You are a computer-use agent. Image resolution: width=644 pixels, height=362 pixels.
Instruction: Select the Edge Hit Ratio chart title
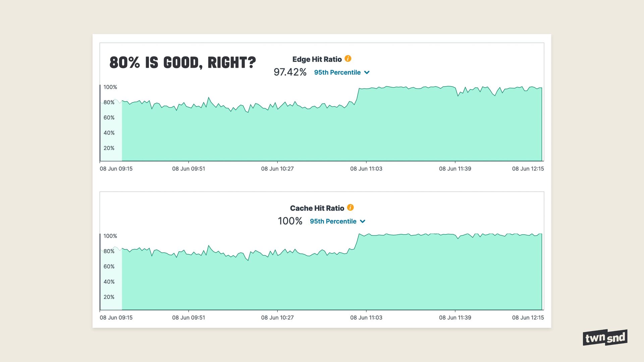tap(317, 59)
